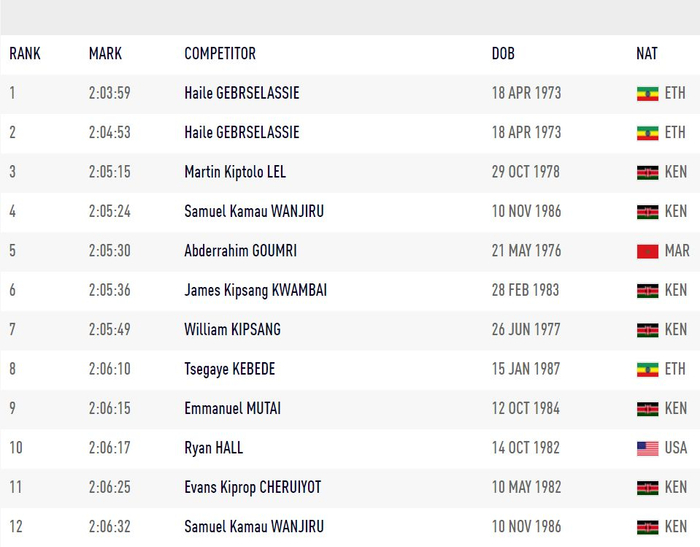
Task: Select the James Kipsang KWAMBAI name
Action: point(255,290)
